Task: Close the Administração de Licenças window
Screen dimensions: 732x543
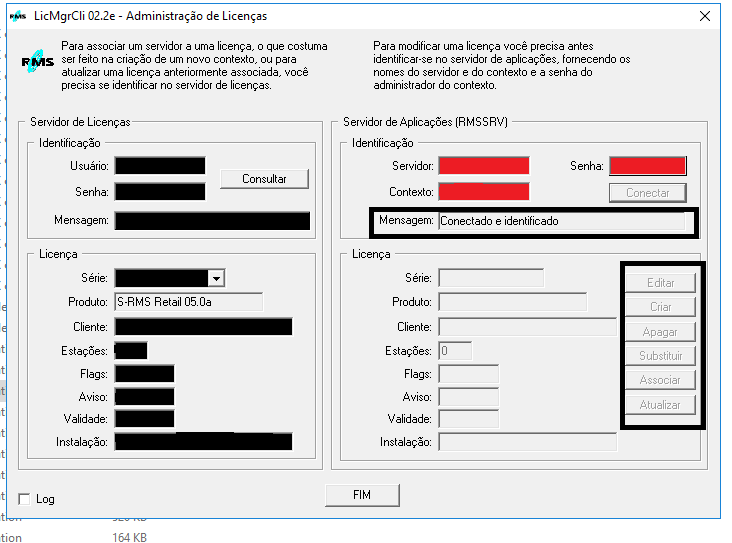Action: click(x=705, y=16)
